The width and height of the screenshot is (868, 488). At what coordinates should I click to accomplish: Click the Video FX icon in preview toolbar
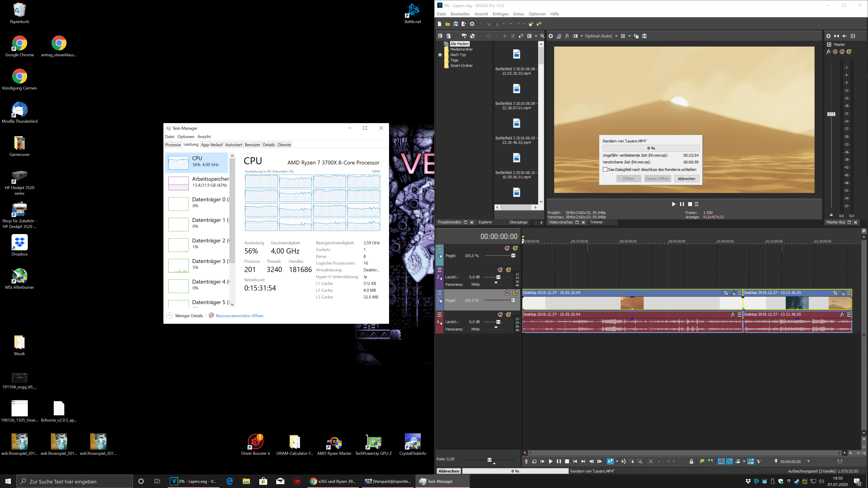tap(567, 36)
